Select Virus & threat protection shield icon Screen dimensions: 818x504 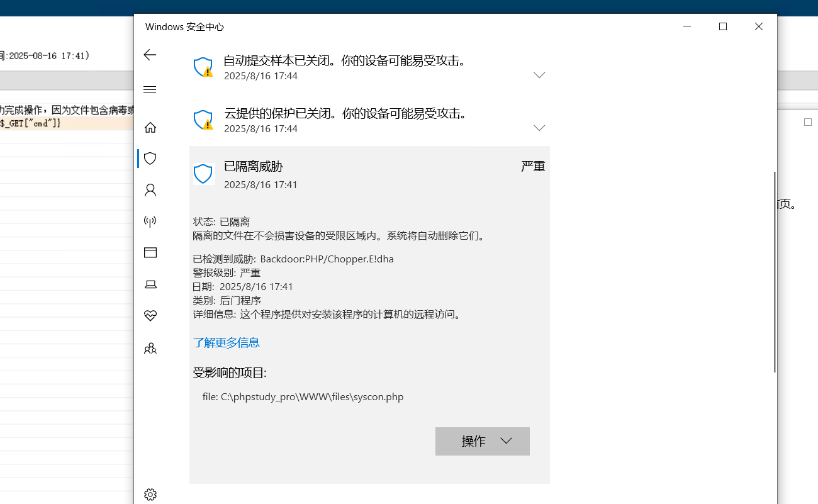tap(150, 159)
